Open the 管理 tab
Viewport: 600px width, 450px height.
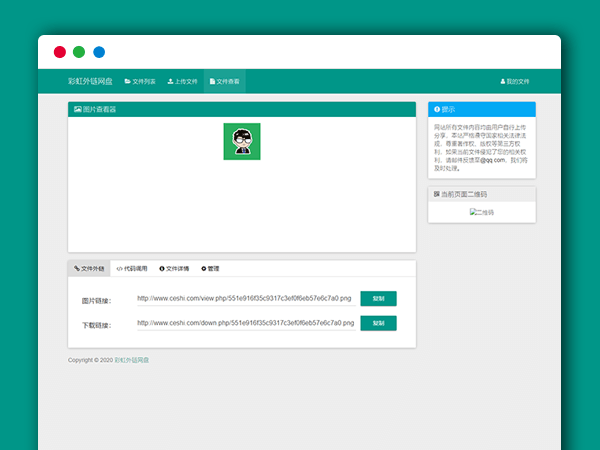click(210, 269)
